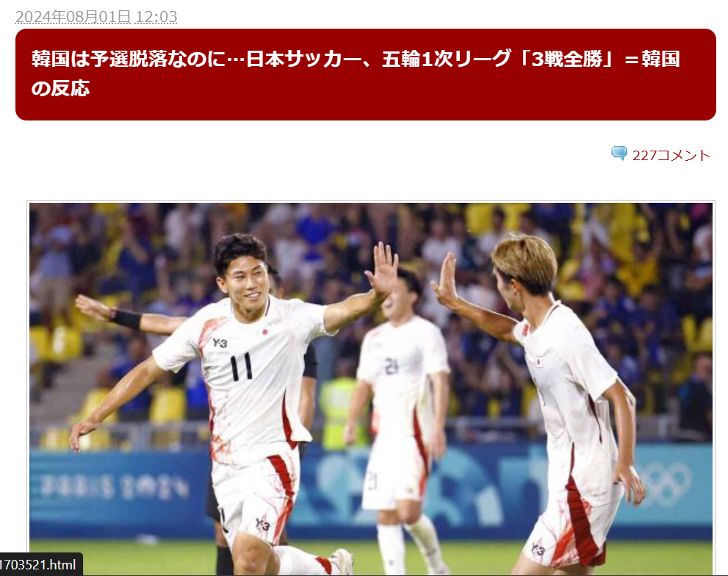Viewport: 728px width, 576px height.
Task: Click the の反応 text on headline's second line
Action: click(60, 88)
